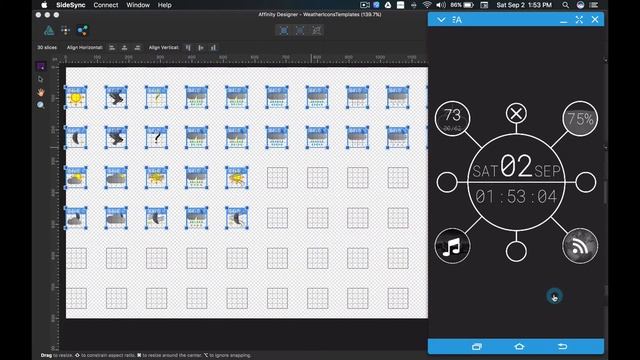This screenshot has width=640, height=360.
Task: Tap the empty bottom circle on phone widget
Action: point(516,251)
